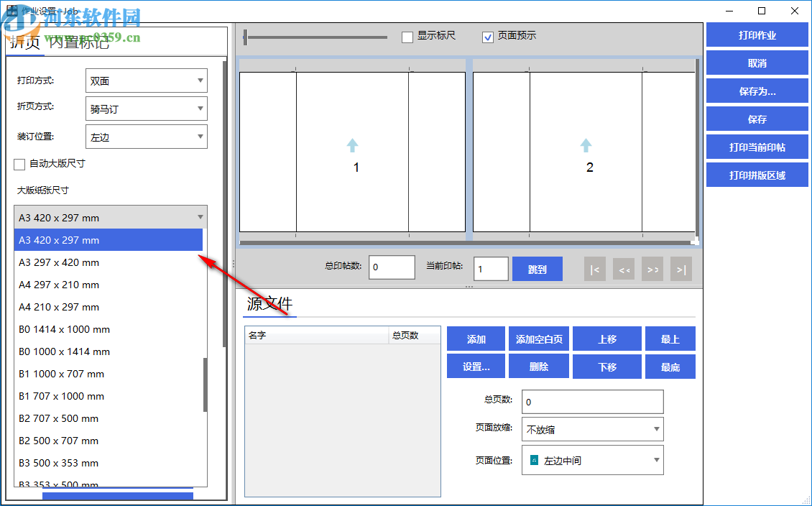Click page 1 arrow in preview
The image size is (812, 506).
tap(352, 145)
